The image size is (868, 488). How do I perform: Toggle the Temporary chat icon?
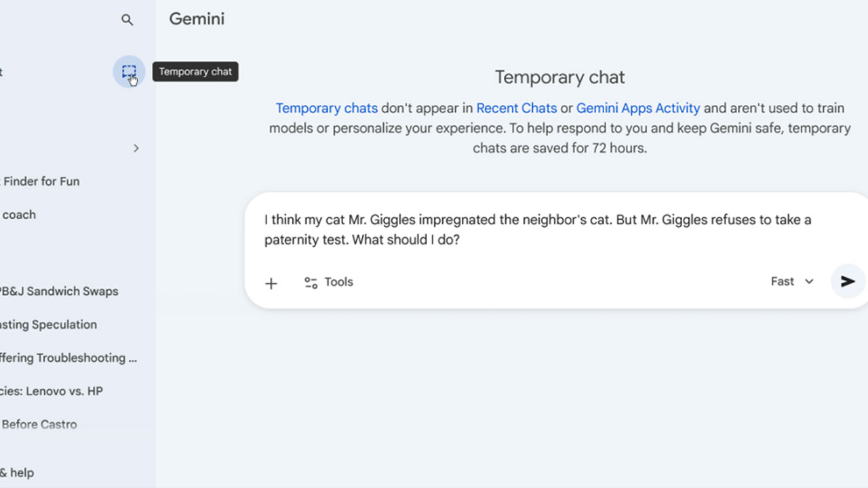pyautogui.click(x=129, y=72)
